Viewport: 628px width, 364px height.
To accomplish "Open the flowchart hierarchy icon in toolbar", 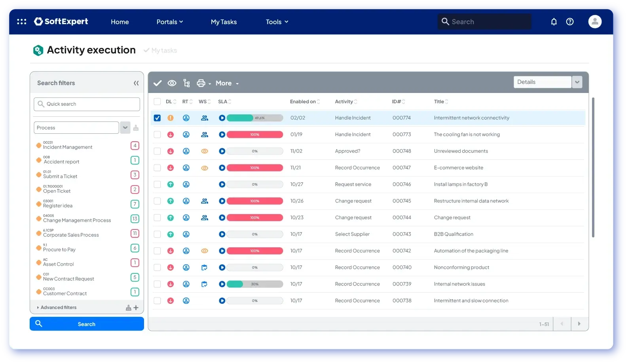I will point(186,83).
